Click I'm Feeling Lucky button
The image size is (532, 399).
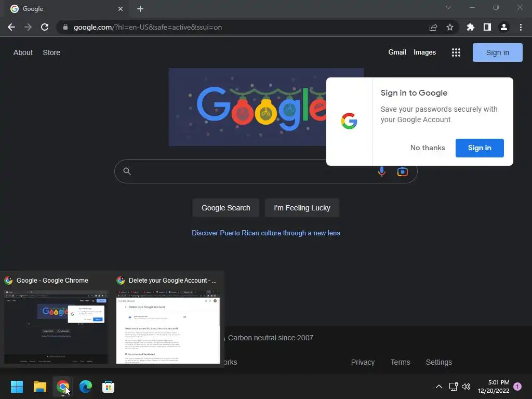tap(302, 208)
